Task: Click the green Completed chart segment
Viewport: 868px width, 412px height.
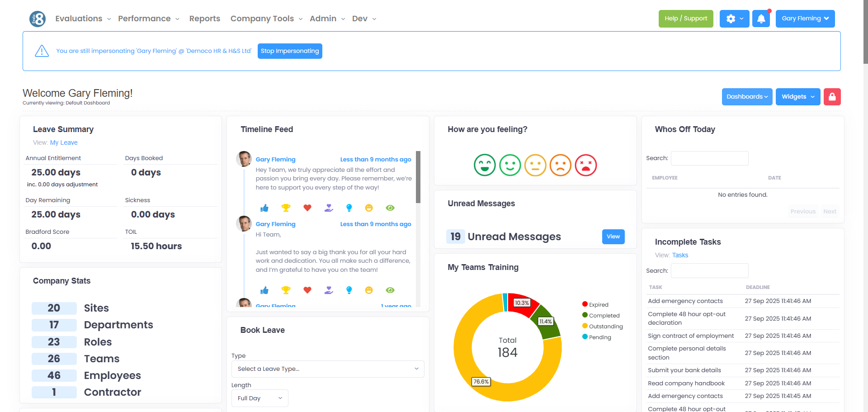Action: [547, 322]
